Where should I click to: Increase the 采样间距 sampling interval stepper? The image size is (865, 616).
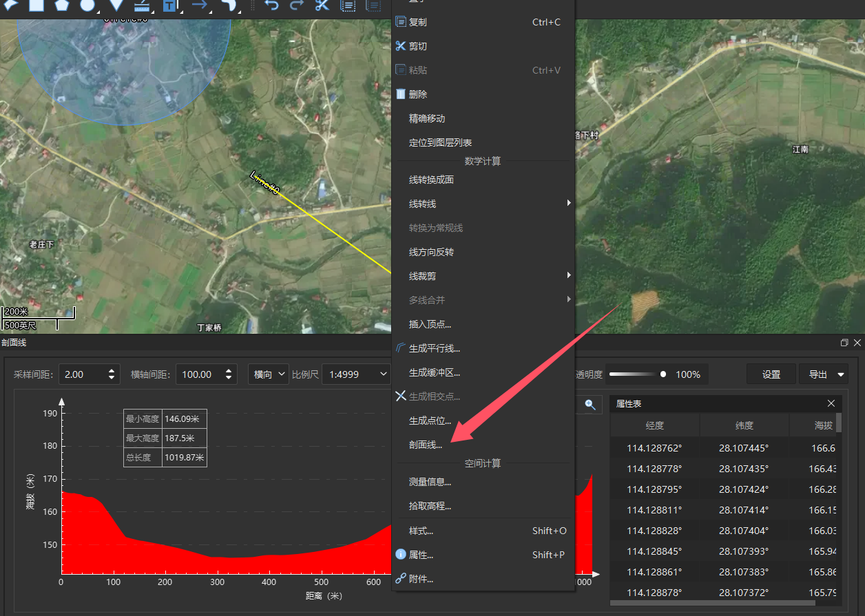click(112, 370)
